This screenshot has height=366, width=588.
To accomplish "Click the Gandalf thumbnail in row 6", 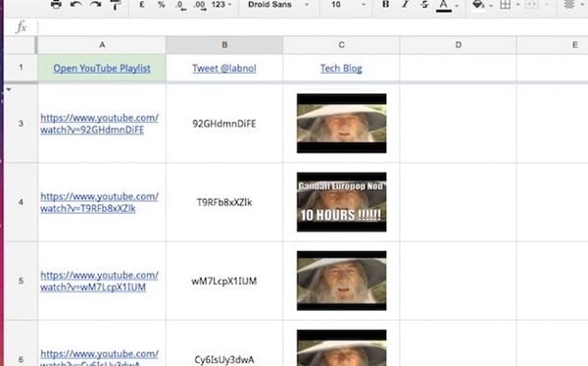I will click(342, 348).
